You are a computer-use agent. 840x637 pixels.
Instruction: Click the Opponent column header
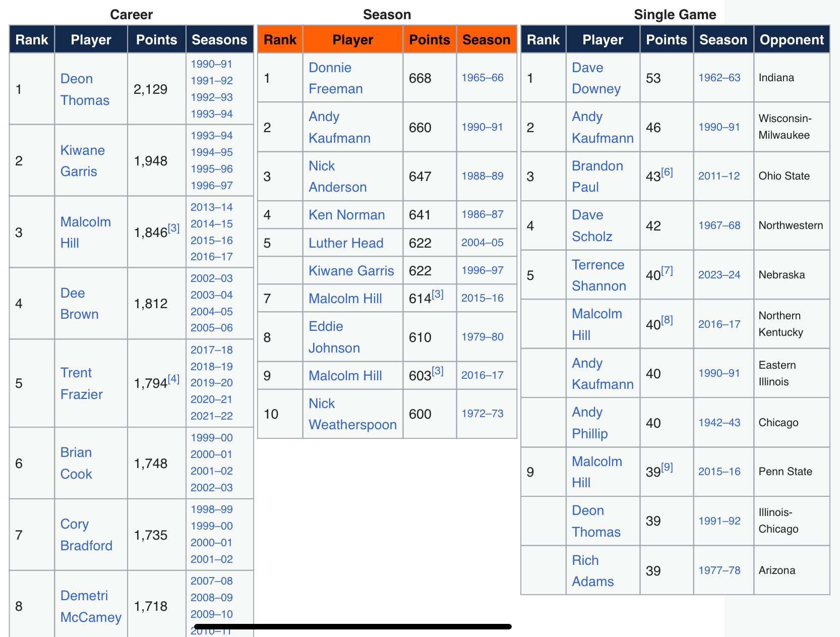pyautogui.click(x=792, y=40)
